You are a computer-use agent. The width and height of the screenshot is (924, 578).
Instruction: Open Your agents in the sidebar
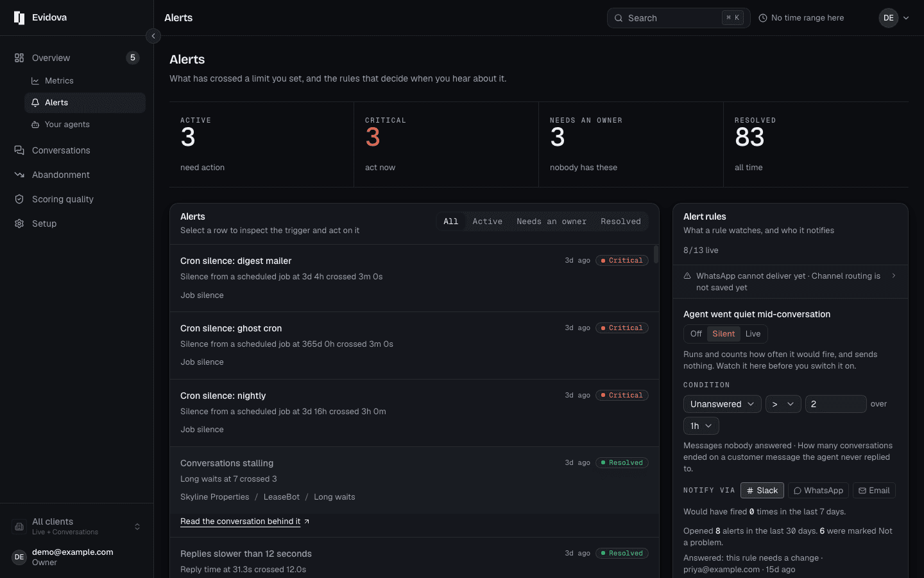[x=85, y=125]
